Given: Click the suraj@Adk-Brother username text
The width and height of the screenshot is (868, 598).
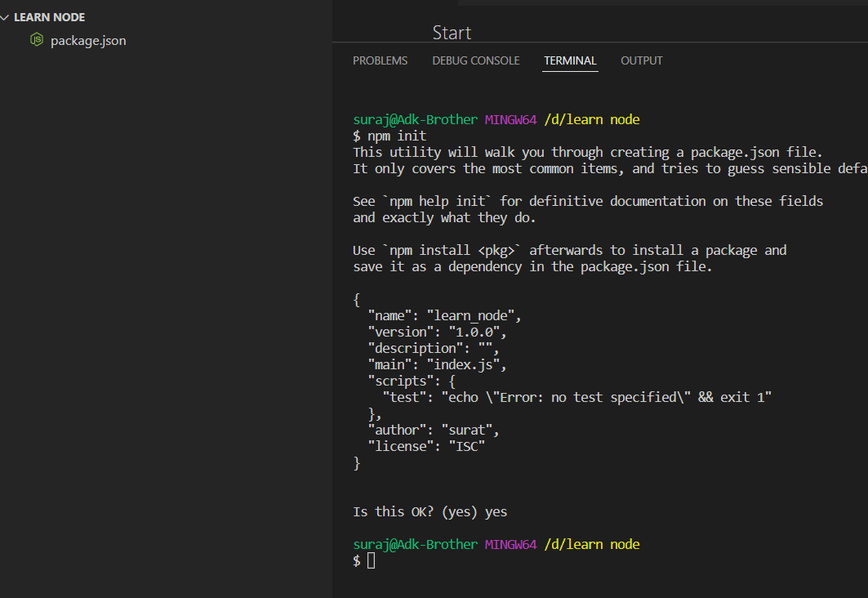Looking at the screenshot, I should (416, 119).
